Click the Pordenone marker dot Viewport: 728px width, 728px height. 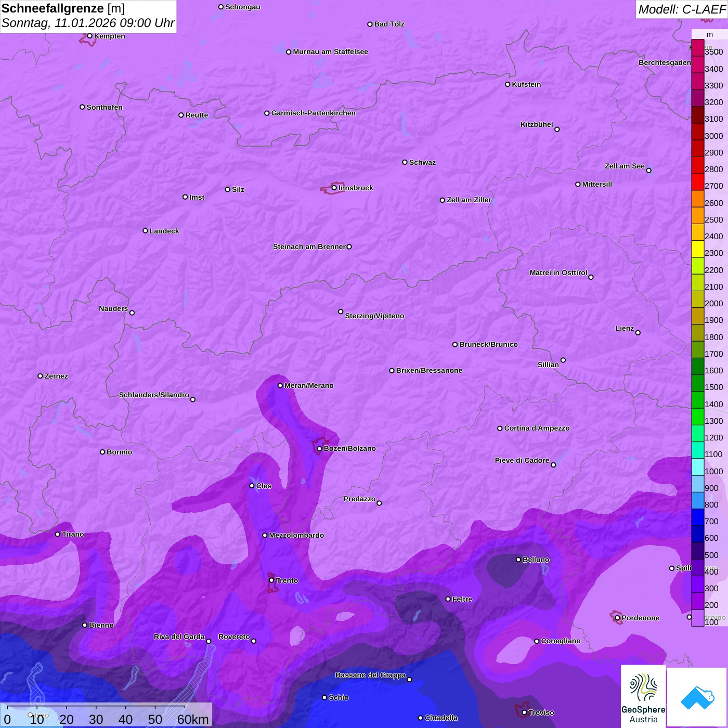coord(617,618)
